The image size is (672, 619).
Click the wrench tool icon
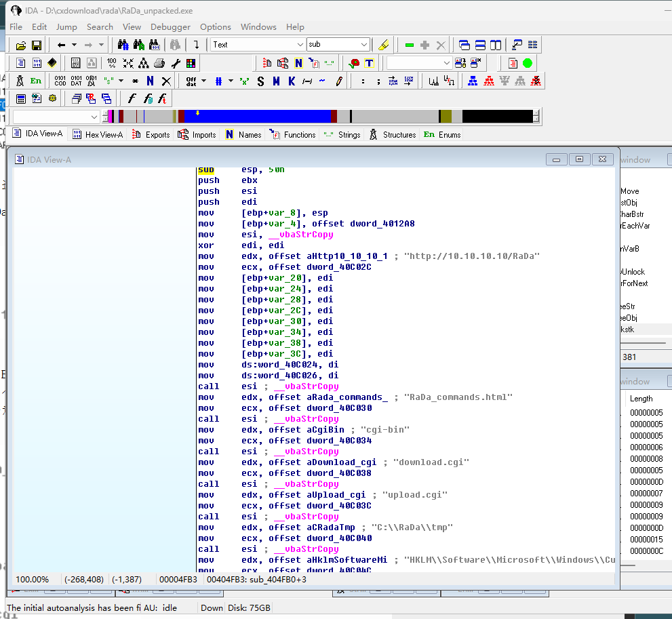[176, 63]
